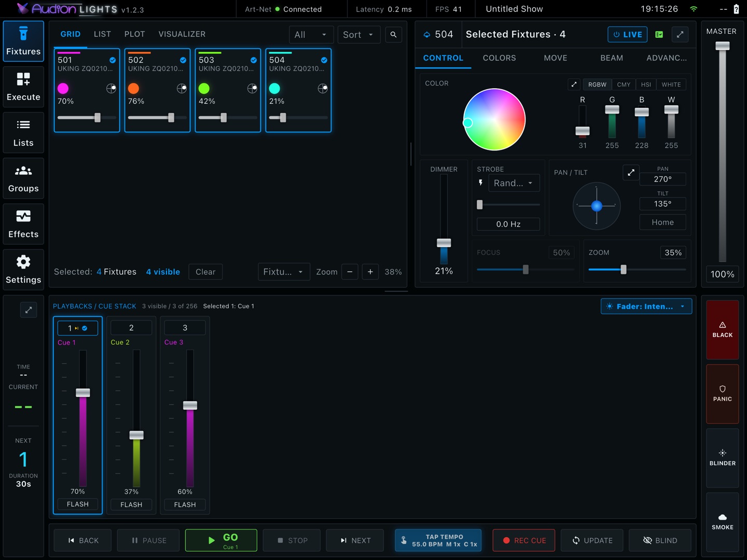Deselect fixture 502 checkmark
The width and height of the screenshot is (747, 560).
click(x=183, y=60)
